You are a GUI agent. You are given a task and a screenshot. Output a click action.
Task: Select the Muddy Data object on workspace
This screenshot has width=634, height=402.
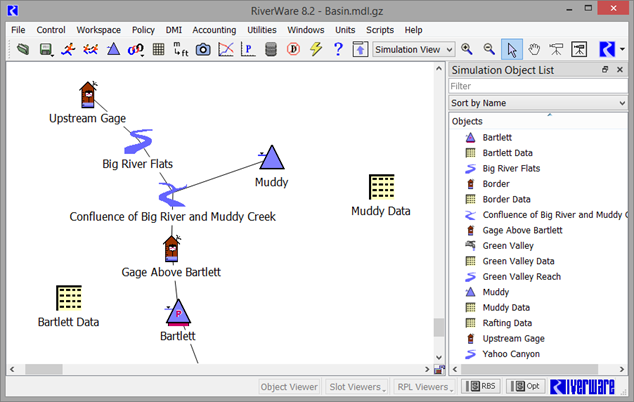(x=381, y=187)
